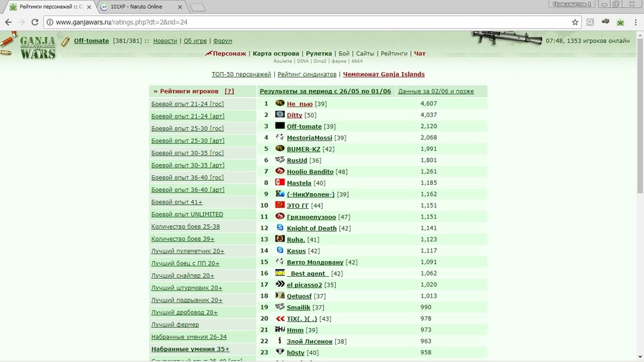Viewport: 644px width, 362px height.
Task: Click syndicate icon next to el picasso2
Action: coord(280,284)
